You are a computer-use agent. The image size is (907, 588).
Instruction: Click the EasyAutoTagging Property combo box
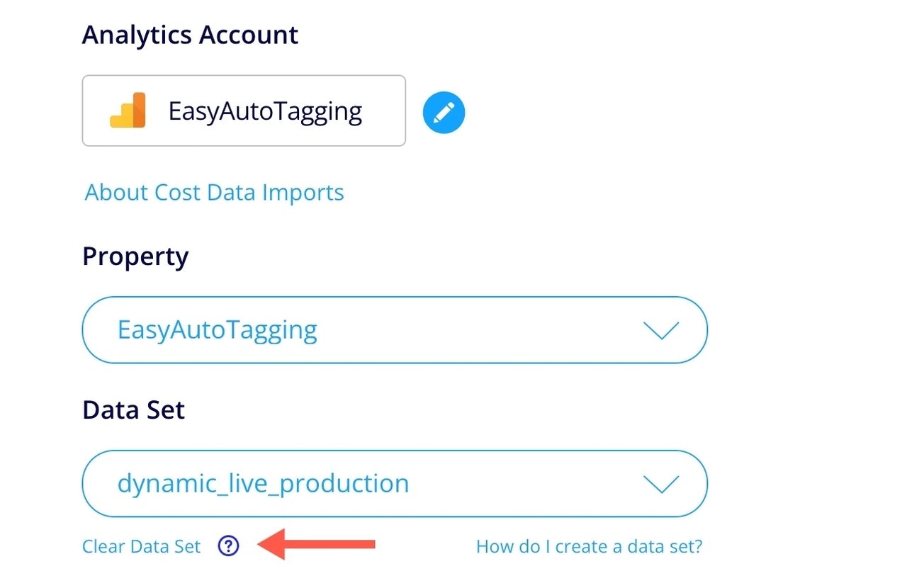pyautogui.click(x=394, y=330)
